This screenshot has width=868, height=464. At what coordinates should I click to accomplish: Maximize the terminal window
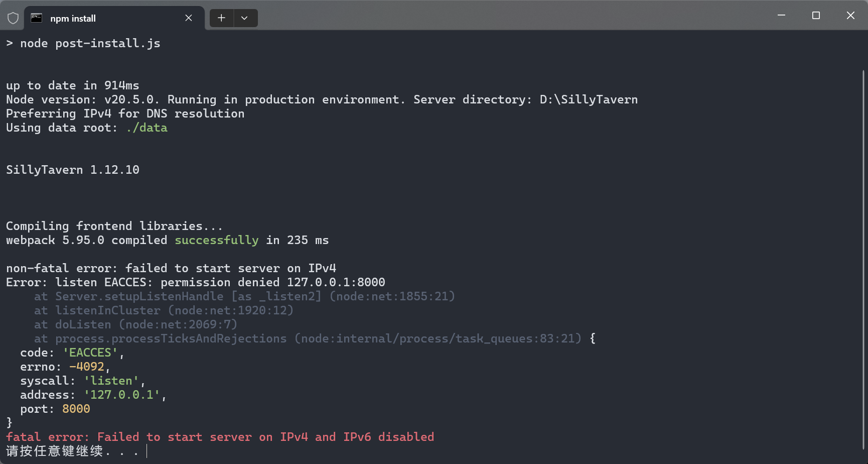pos(816,16)
